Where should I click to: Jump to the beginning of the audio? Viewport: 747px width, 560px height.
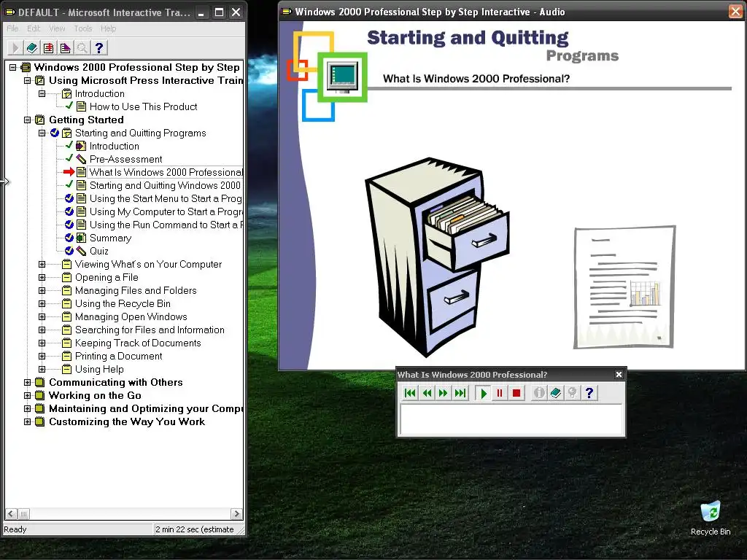[410, 393]
